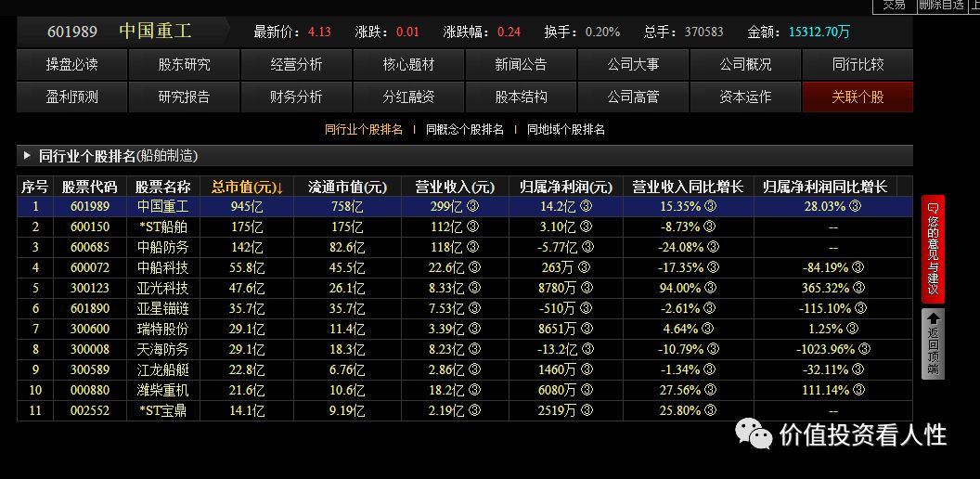The image size is (980, 479).
Task: Click the ③ icon beside 94.00% growth
Action: coord(711,288)
